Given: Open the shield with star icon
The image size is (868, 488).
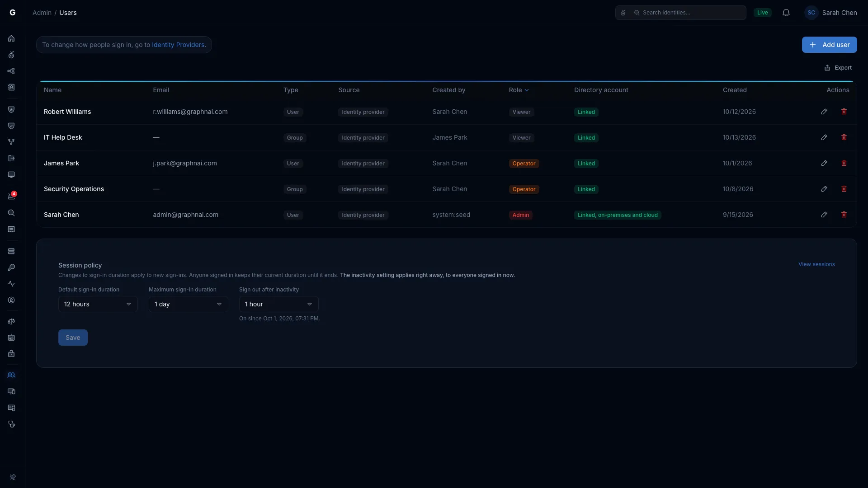Looking at the screenshot, I should [x=11, y=109].
